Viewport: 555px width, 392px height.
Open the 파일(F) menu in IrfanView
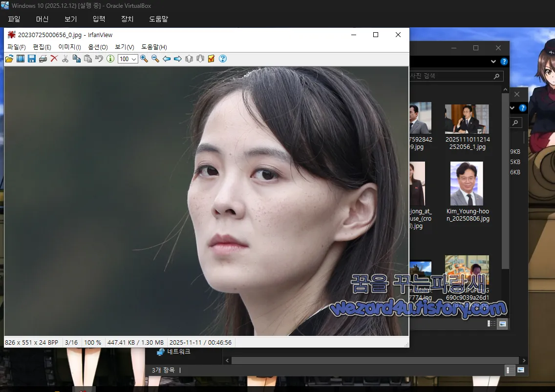click(17, 47)
